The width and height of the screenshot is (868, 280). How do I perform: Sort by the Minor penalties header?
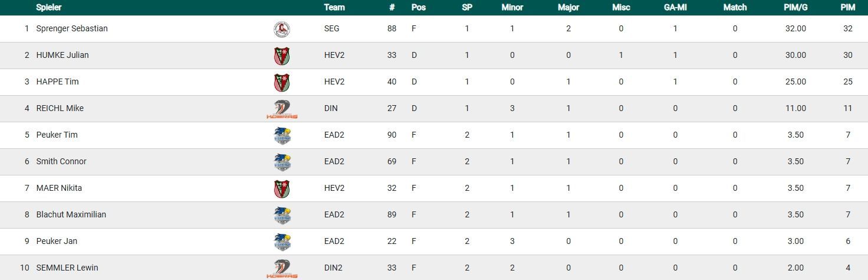[x=512, y=8]
